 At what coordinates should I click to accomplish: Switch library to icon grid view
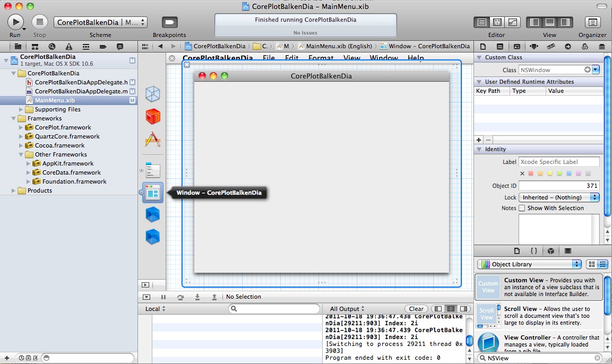pos(592,264)
